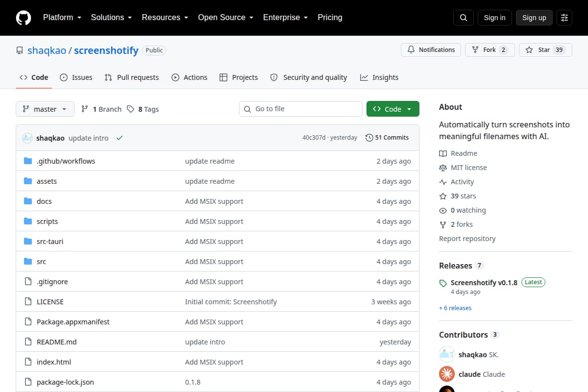
Task: Open search with magnifier icon
Action: tap(464, 18)
